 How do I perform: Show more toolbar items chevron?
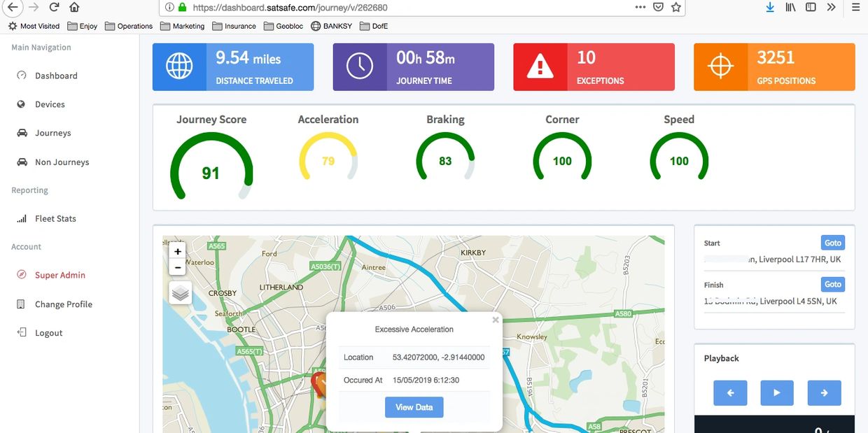coord(831,8)
